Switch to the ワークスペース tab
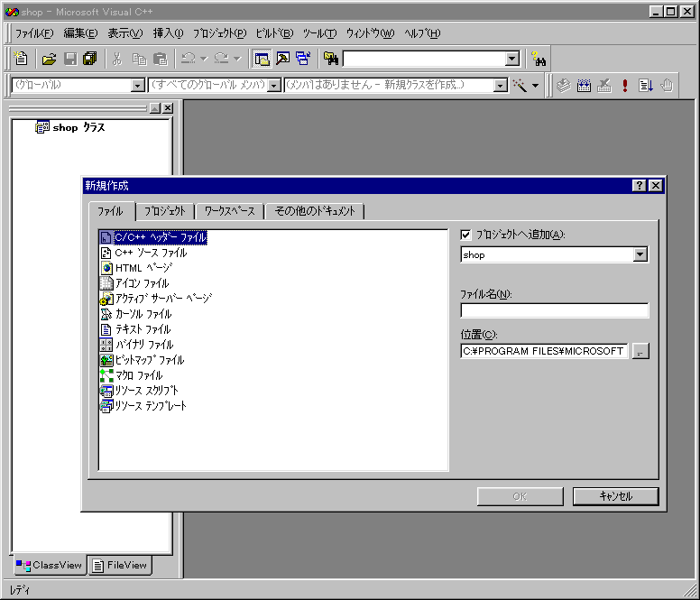 [229, 211]
